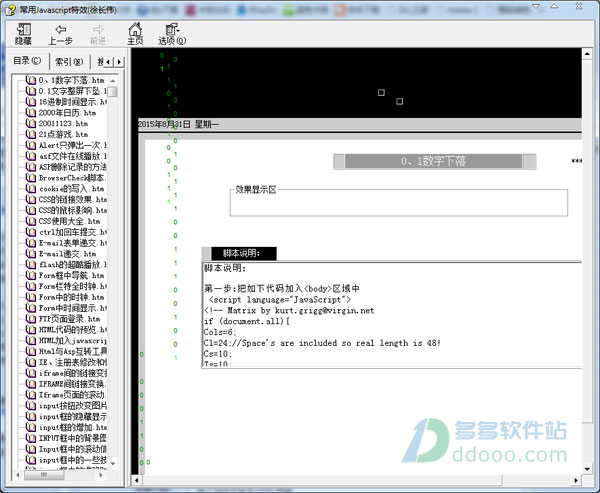Viewport: 600px width, 493px height.
Task: Switch to the 目录(C) tab
Action: point(27,61)
